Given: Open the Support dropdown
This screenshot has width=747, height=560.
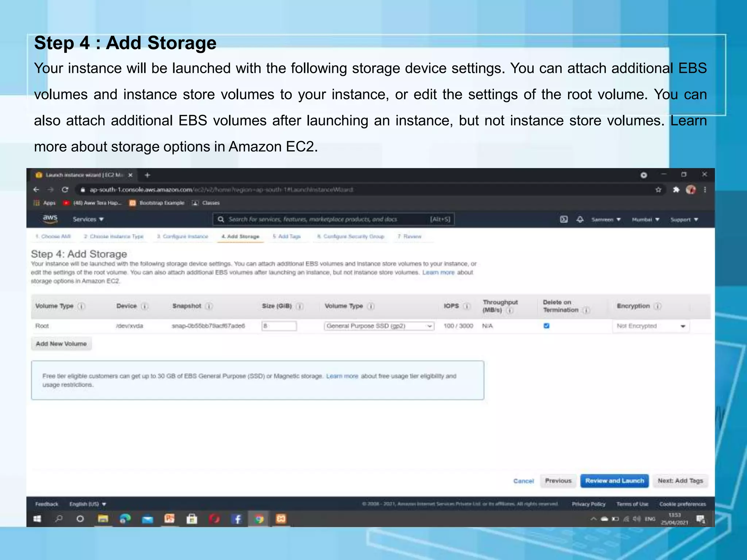Looking at the screenshot, I should coord(684,219).
